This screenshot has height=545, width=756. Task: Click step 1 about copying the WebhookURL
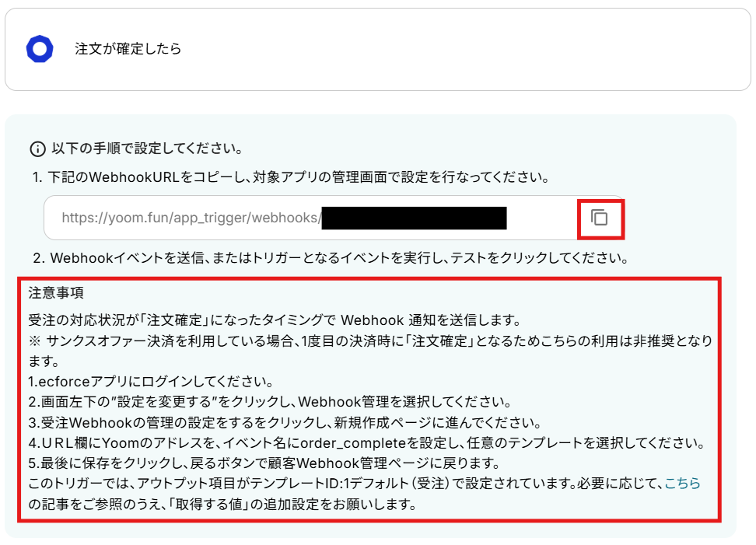291,177
